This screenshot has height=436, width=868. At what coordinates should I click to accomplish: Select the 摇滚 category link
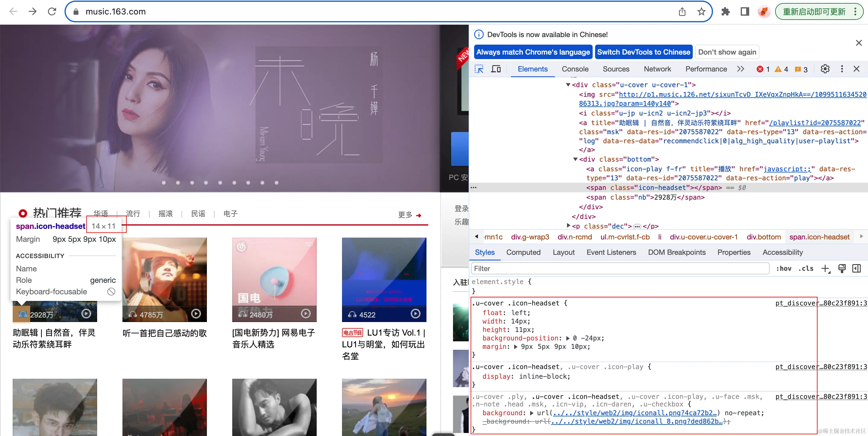166,213
